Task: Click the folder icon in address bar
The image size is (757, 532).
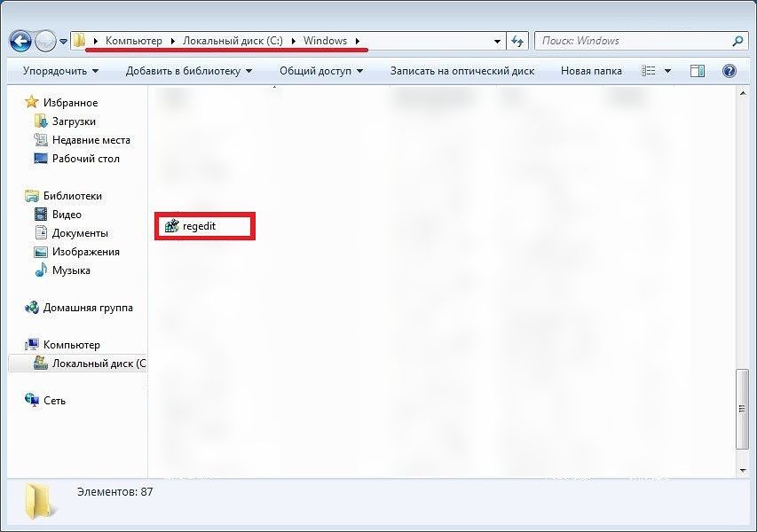Action: point(79,41)
